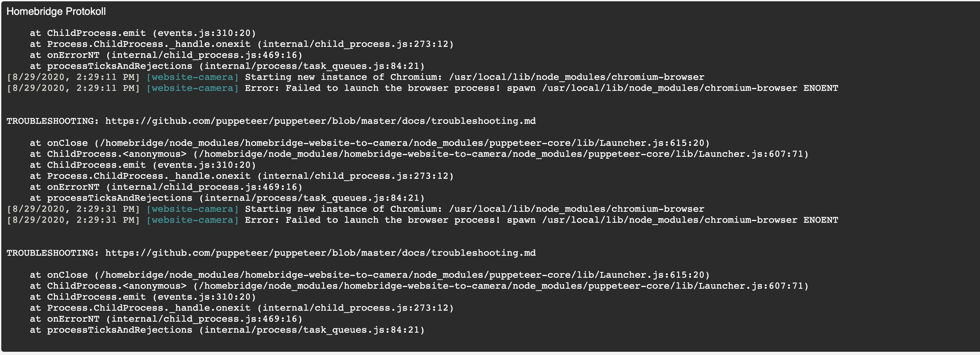Click the first onClose Launcher.js:615:20 stack line
The width and height of the screenshot is (980, 355).
(x=369, y=143)
